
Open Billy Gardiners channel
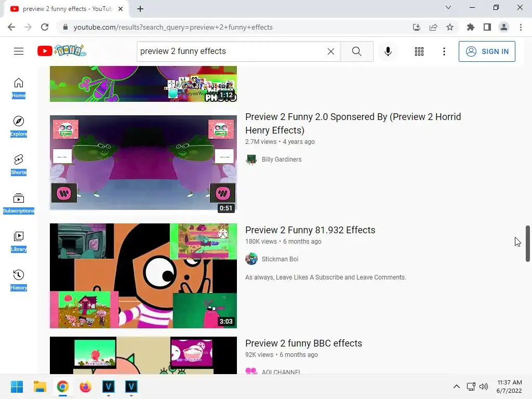[x=281, y=159]
